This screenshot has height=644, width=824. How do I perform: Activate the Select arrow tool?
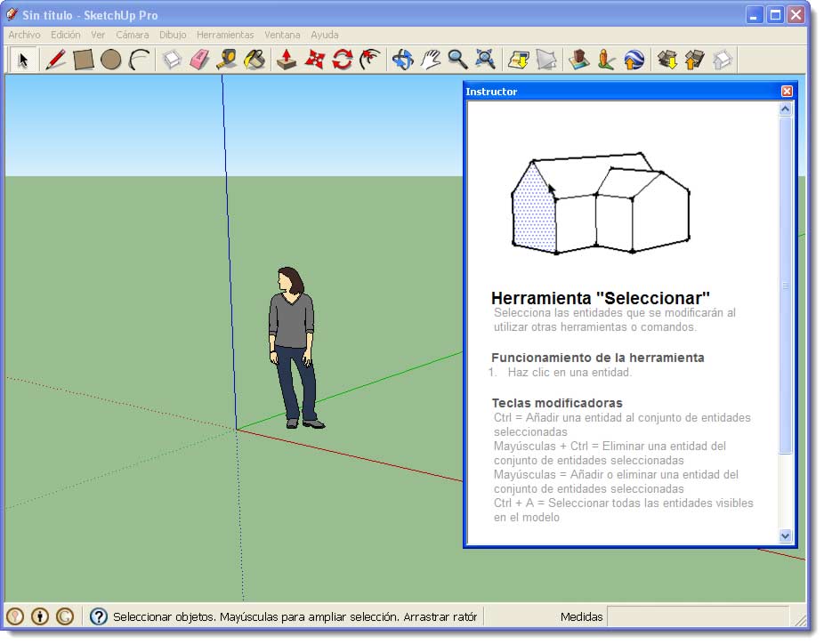[23, 60]
